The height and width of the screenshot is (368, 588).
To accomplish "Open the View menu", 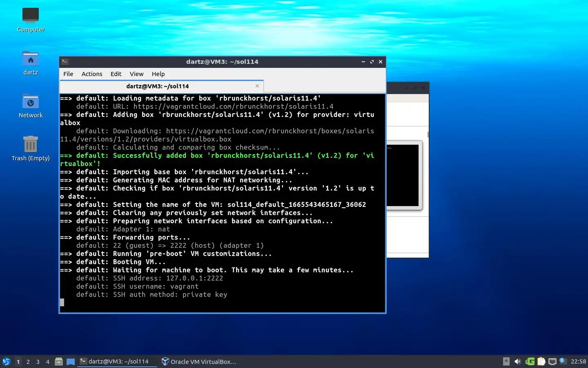I will pyautogui.click(x=136, y=74).
